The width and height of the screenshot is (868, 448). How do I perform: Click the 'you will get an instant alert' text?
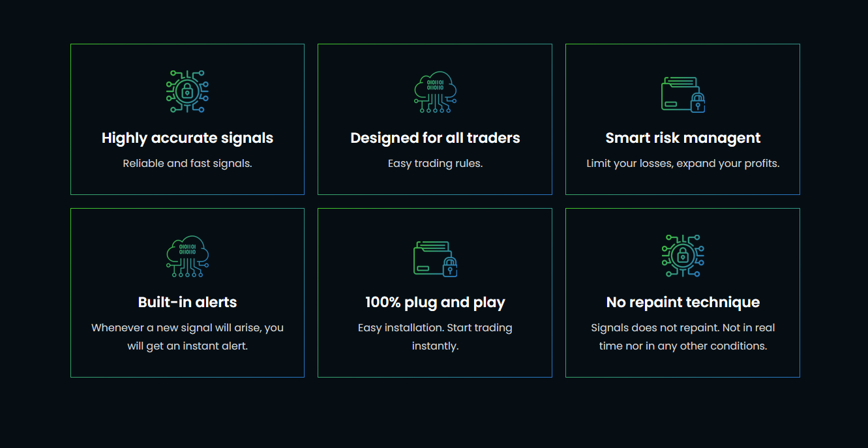pyautogui.click(x=187, y=346)
